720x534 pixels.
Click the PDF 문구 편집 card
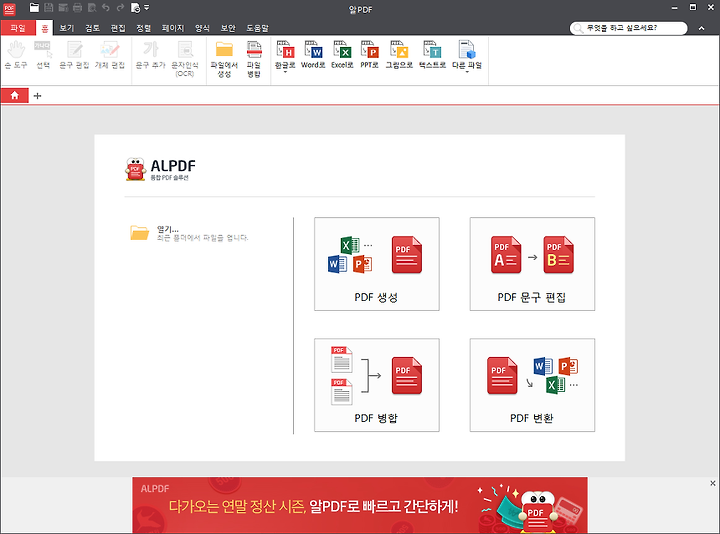pyautogui.click(x=532, y=264)
